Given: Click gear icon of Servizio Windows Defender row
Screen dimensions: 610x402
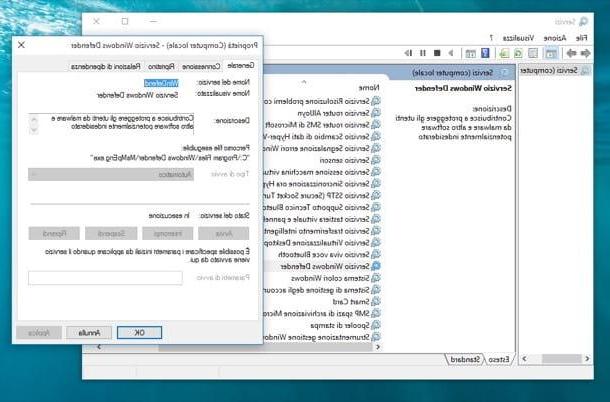Looking at the screenshot, I should (x=376, y=266).
